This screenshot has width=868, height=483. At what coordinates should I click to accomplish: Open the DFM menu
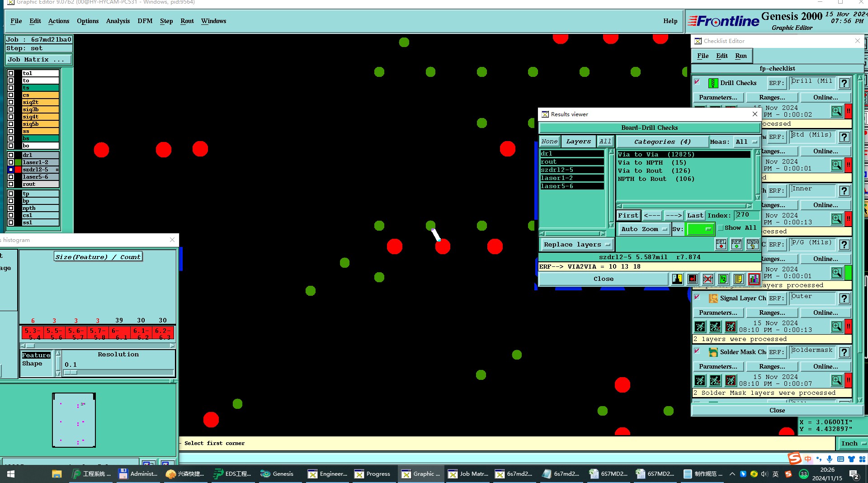click(x=145, y=21)
